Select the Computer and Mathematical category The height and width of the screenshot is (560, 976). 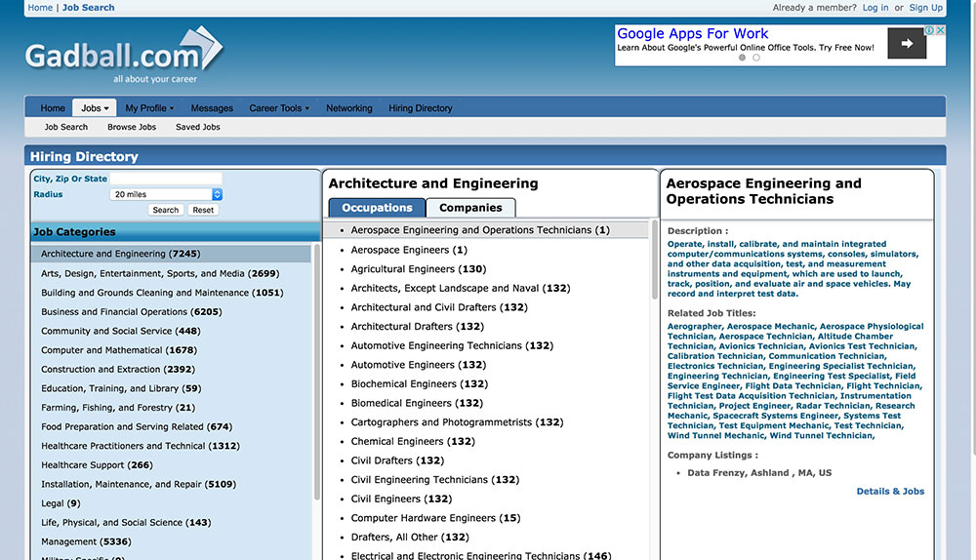coord(118,350)
